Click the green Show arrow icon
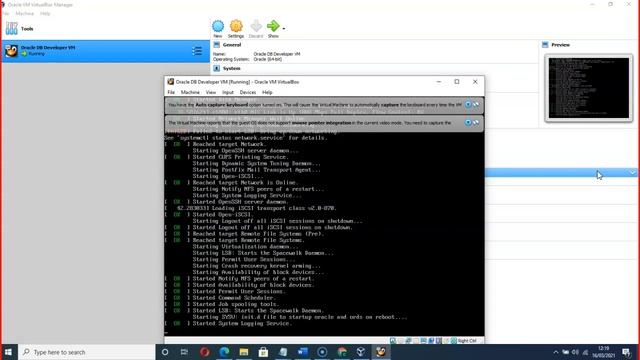 tap(273, 29)
